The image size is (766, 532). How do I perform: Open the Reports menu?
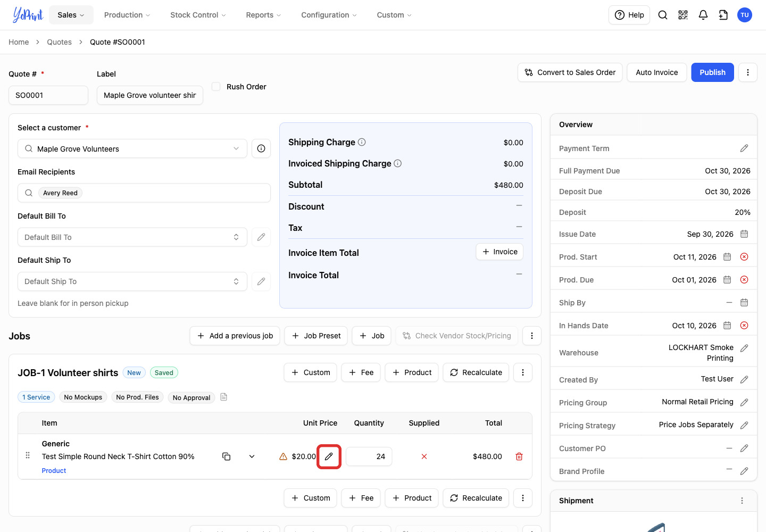(x=263, y=15)
